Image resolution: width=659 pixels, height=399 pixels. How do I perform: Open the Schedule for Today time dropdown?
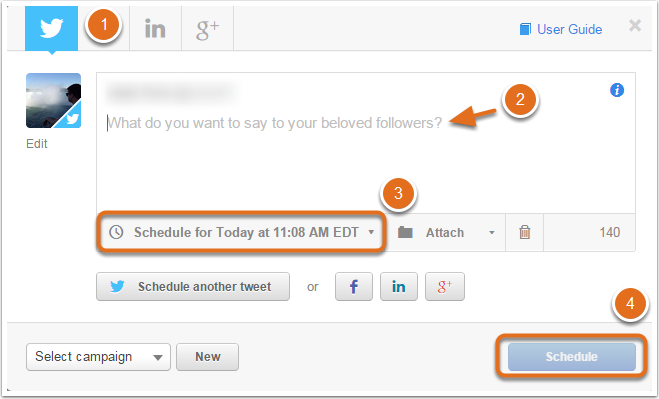pos(242,232)
